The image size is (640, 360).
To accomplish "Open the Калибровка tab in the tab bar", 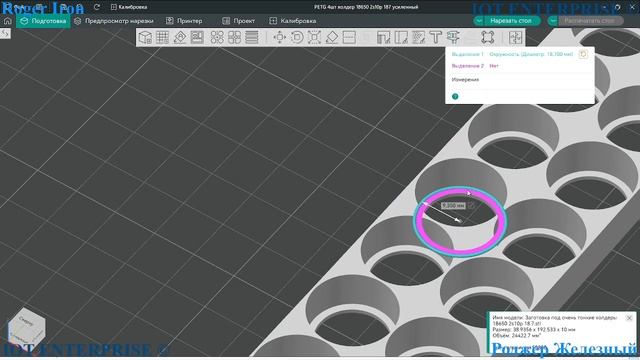I will pyautogui.click(x=293, y=21).
